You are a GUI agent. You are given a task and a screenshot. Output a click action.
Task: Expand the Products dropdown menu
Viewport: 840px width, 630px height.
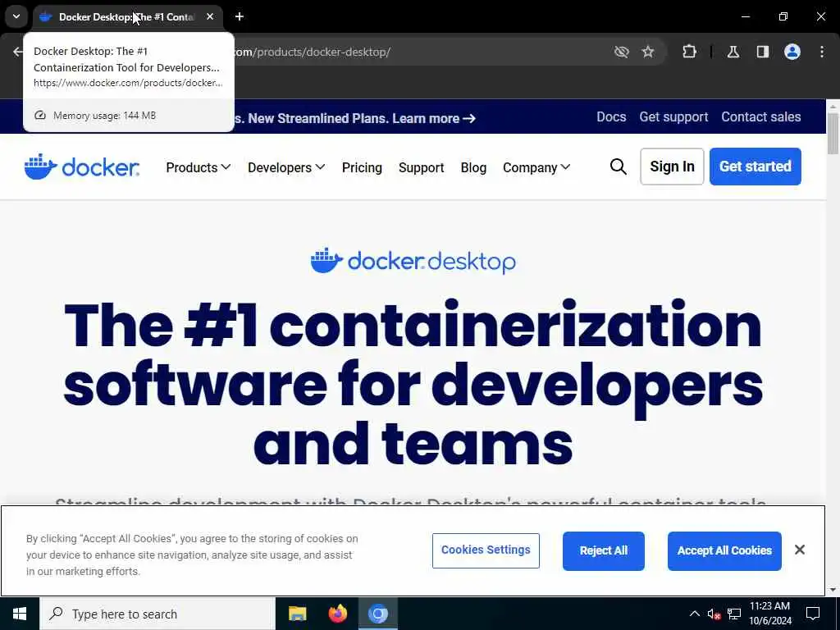point(199,167)
